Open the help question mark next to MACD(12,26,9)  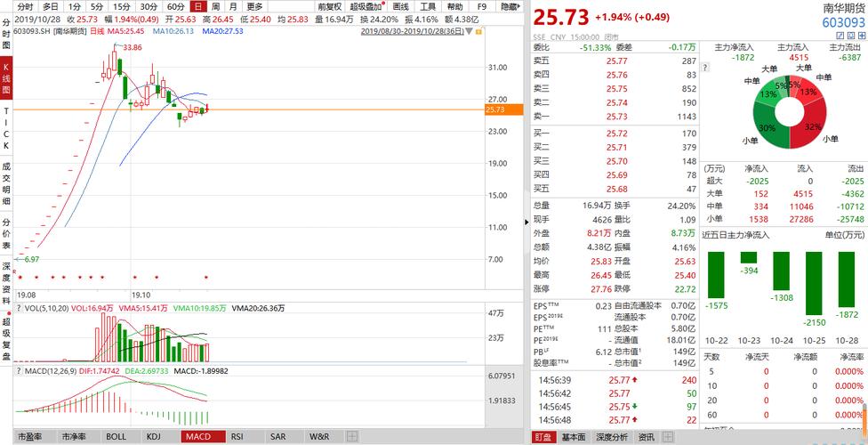coord(19,369)
